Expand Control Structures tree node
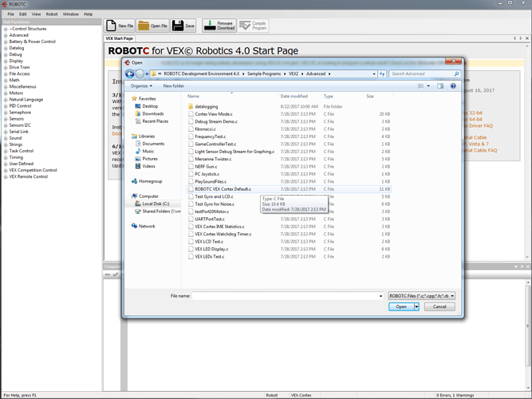This screenshot has height=399, width=532. coord(6,30)
